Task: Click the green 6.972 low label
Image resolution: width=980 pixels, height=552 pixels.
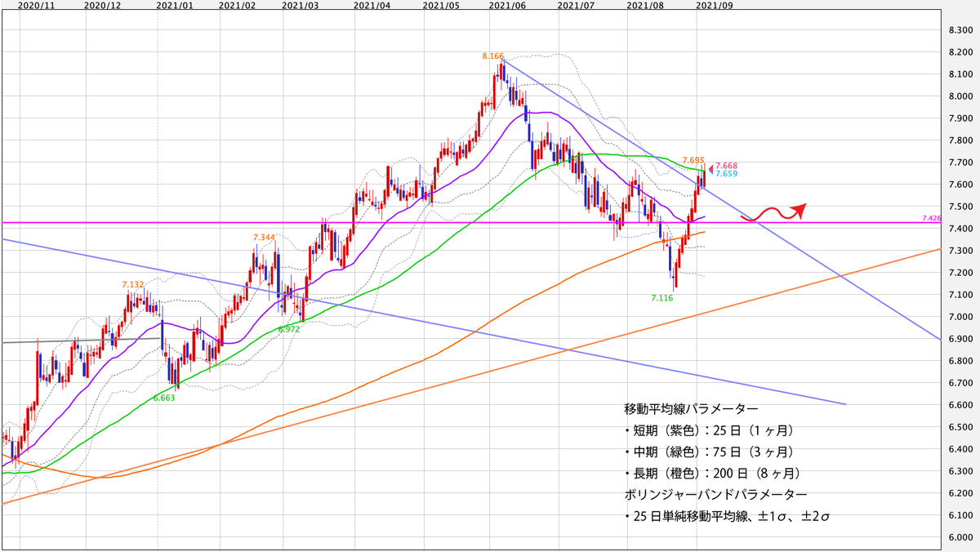Action: coord(288,329)
